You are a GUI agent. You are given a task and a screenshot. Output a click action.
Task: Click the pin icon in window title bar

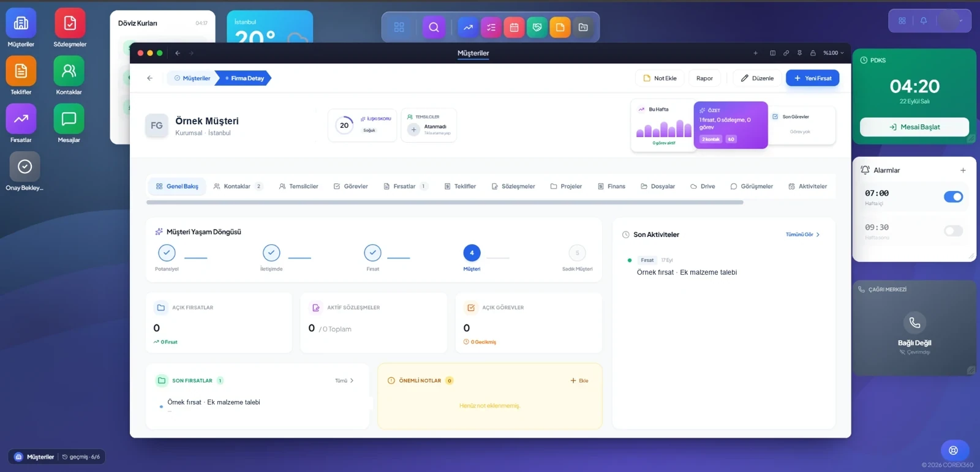pos(799,53)
